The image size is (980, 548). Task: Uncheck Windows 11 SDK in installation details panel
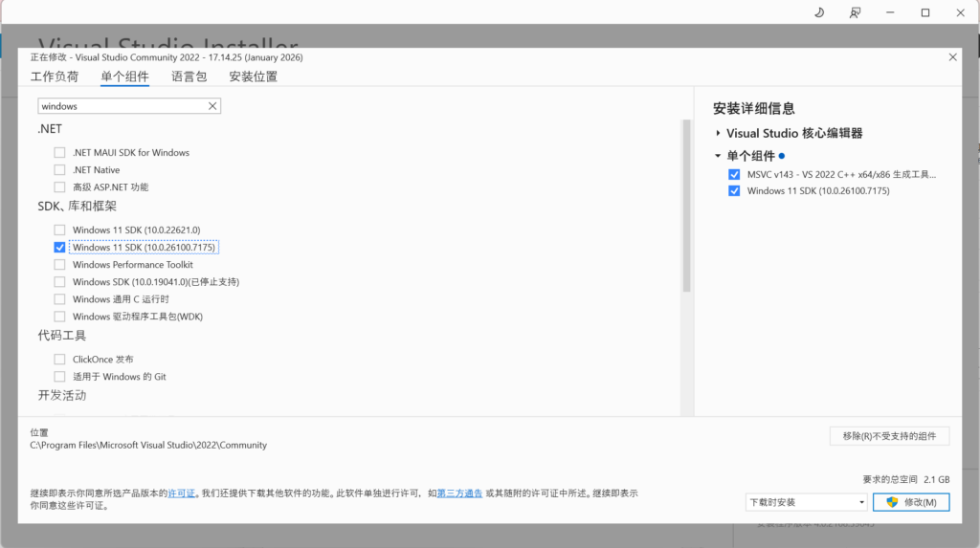[734, 190]
